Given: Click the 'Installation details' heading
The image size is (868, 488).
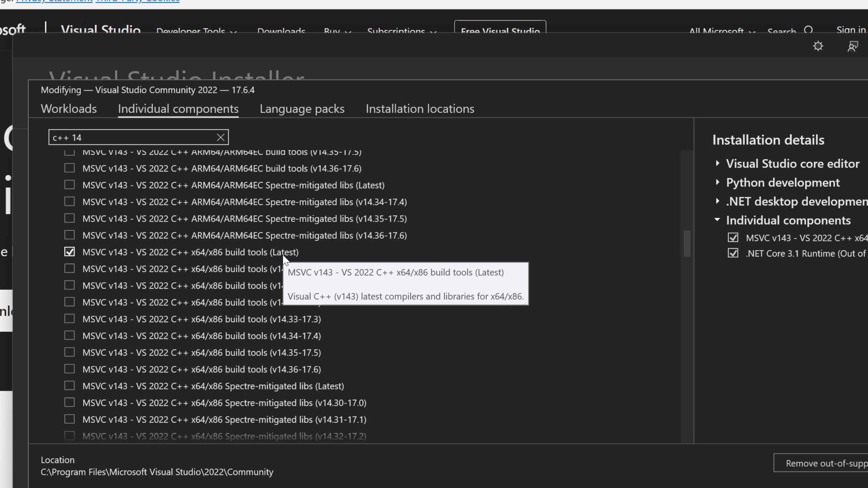Looking at the screenshot, I should pos(768,140).
